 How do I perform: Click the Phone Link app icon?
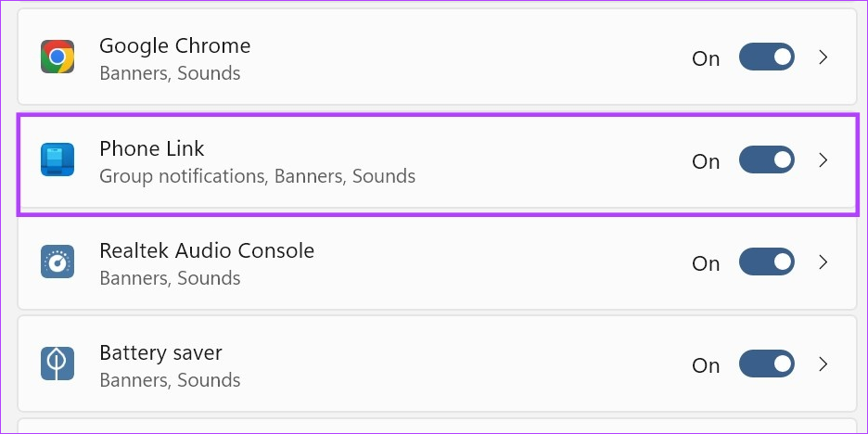57,160
